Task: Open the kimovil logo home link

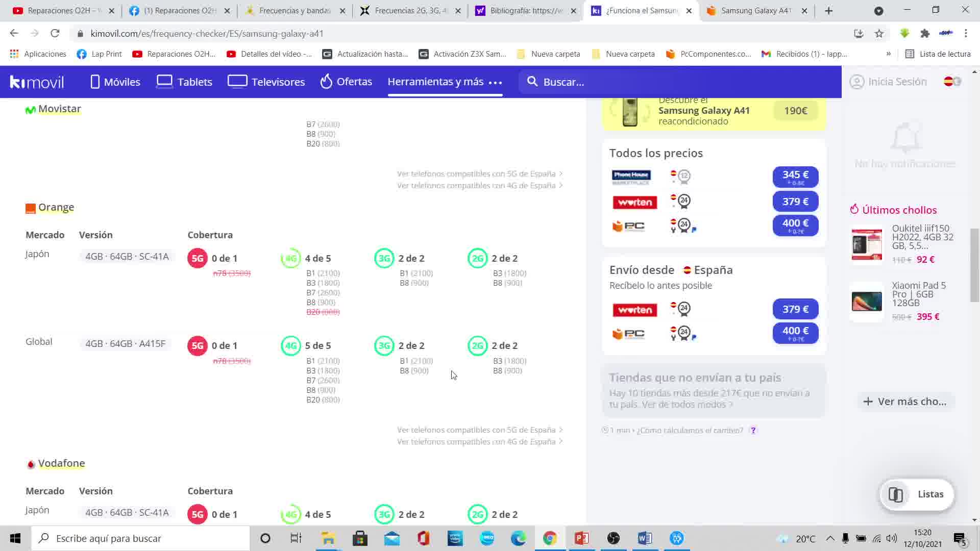Action: 37,82
